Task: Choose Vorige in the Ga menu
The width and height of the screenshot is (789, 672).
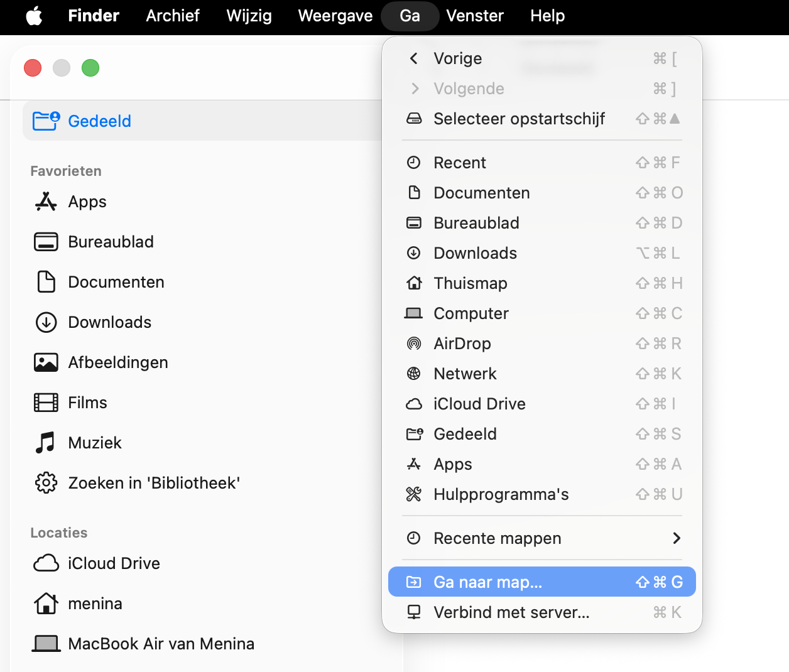Action: pos(542,58)
